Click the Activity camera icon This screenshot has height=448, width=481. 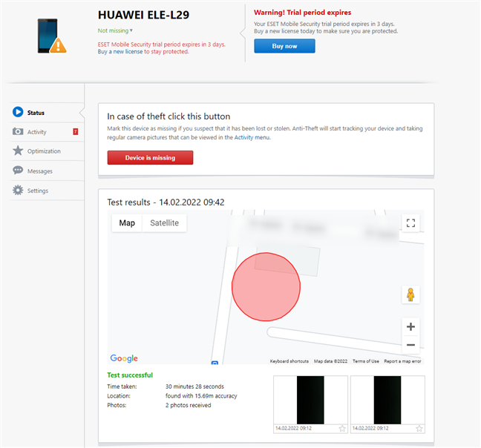click(18, 131)
